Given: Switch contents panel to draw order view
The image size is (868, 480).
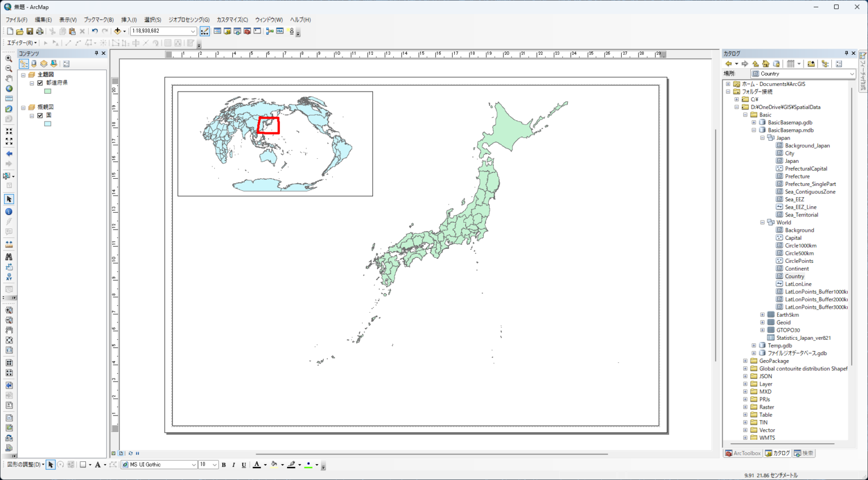Looking at the screenshot, I should (x=24, y=63).
